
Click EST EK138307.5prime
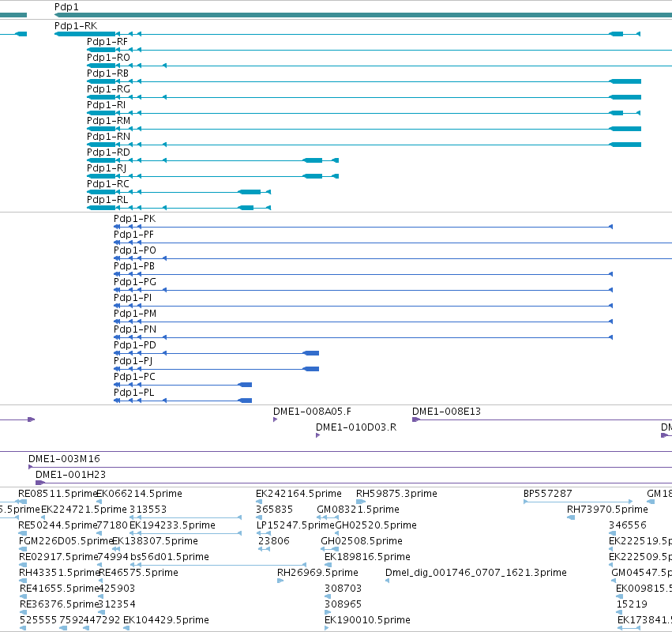click(155, 541)
